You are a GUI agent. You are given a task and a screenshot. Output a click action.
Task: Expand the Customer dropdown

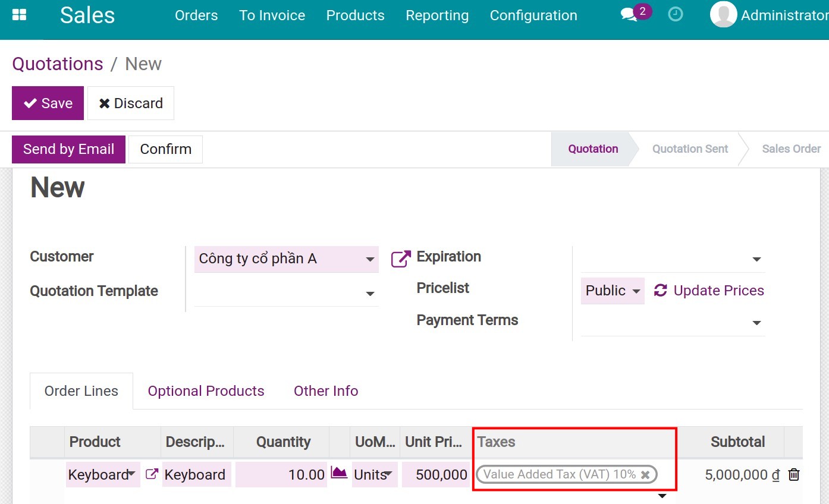pos(370,259)
